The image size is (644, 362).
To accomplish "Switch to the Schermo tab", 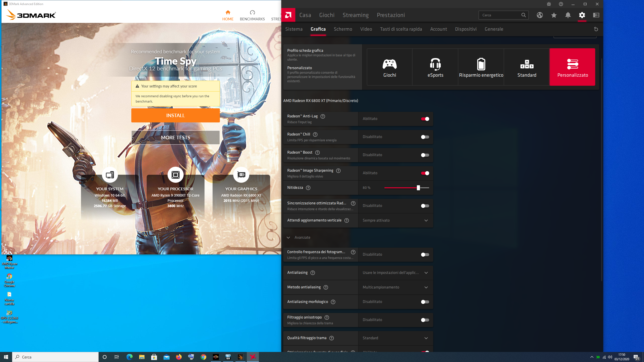I will pyautogui.click(x=343, y=29).
